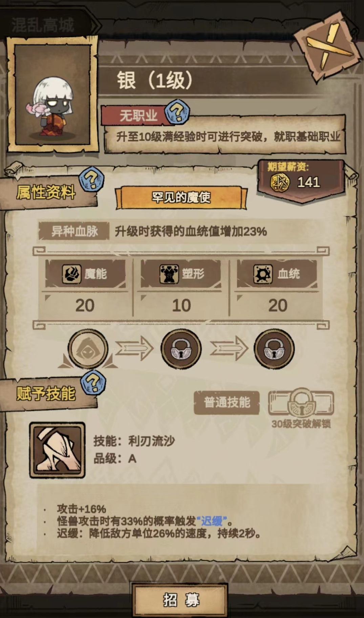Select the locked skill tab with padlock
Screen dimensions: 364x618
coord(301,403)
